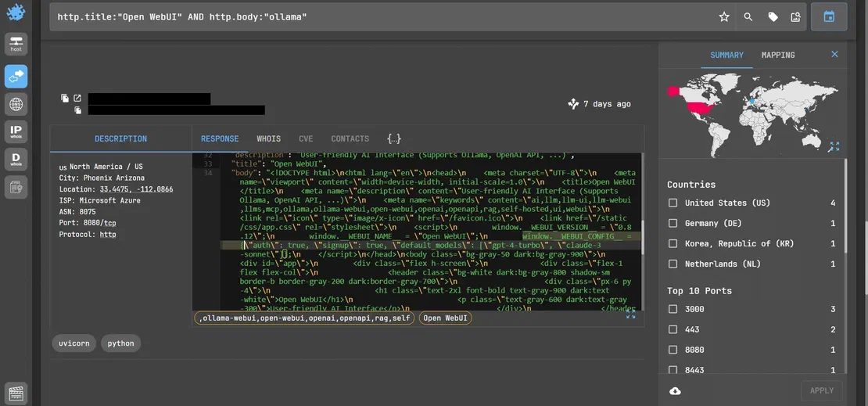Open the CVE tab
868x406 pixels.
(306, 138)
